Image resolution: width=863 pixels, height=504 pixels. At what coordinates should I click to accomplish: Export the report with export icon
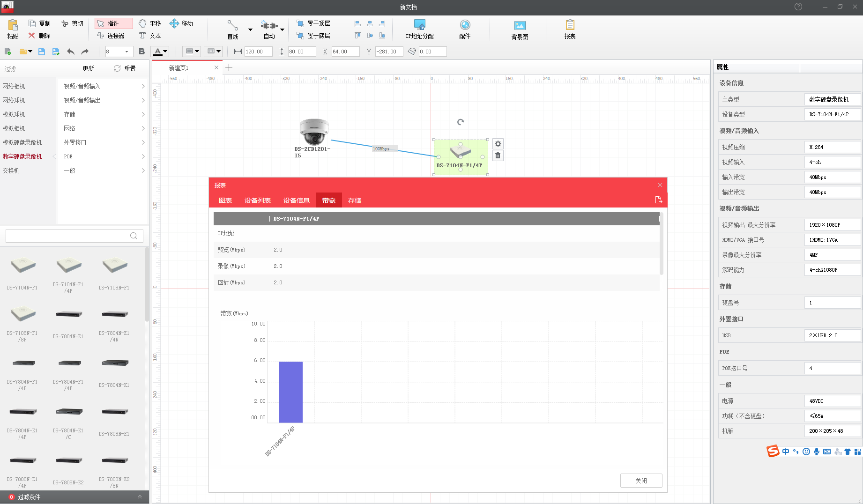pyautogui.click(x=659, y=200)
